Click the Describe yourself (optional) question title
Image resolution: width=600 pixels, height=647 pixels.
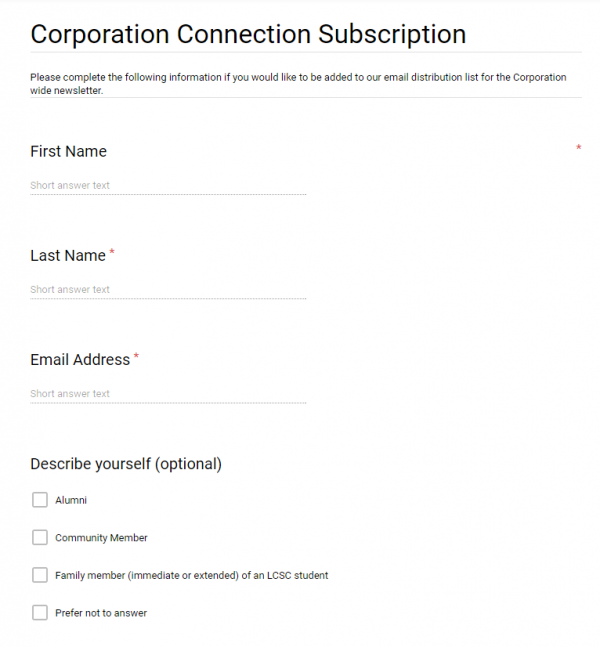pyautogui.click(x=126, y=464)
